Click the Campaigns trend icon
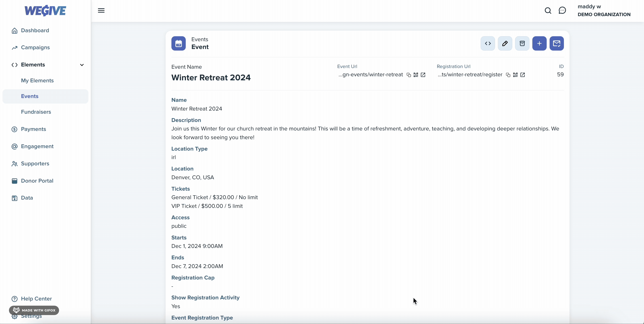 point(15,48)
